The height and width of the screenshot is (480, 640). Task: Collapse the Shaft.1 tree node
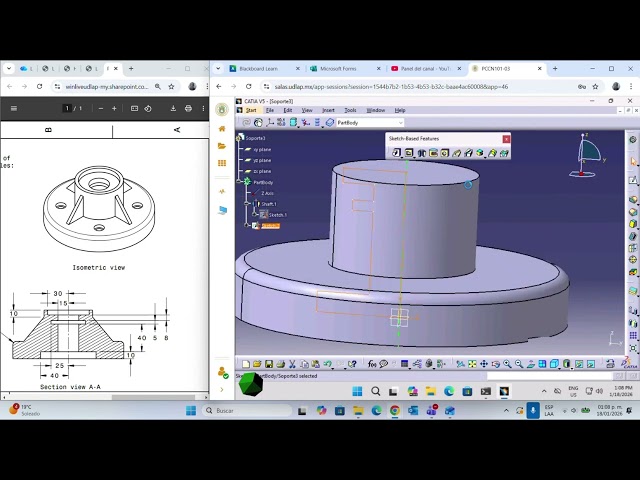click(x=247, y=203)
